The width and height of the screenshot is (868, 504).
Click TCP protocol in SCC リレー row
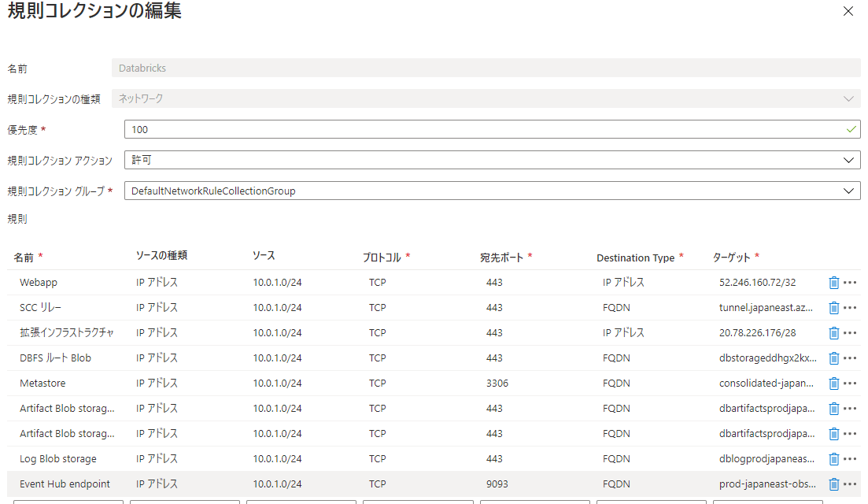pyautogui.click(x=378, y=308)
